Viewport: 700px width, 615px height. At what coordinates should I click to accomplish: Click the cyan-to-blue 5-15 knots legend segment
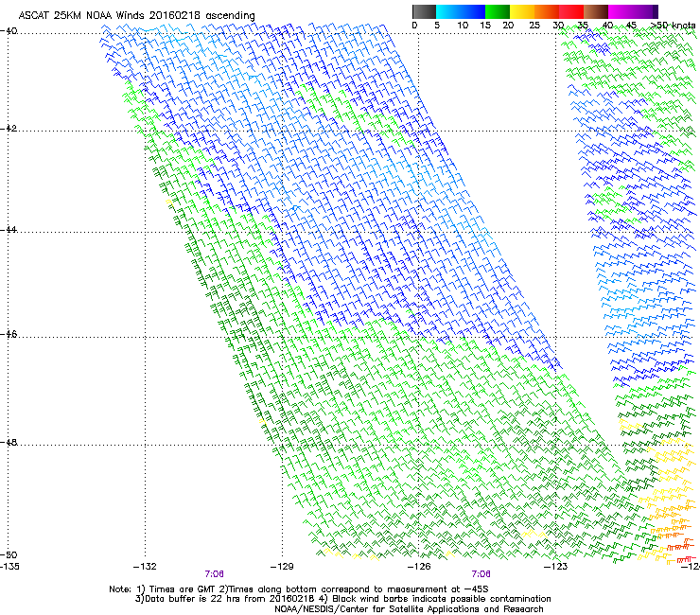[x=461, y=11]
